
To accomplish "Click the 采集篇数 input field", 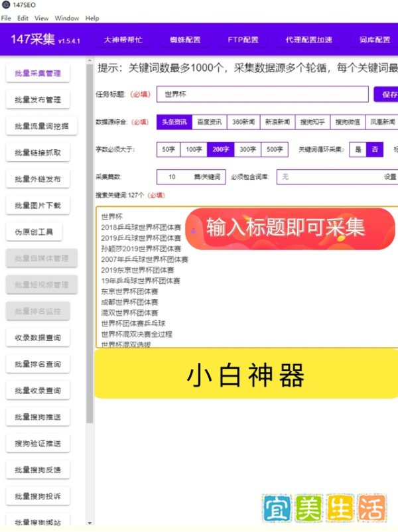I will tap(191, 176).
